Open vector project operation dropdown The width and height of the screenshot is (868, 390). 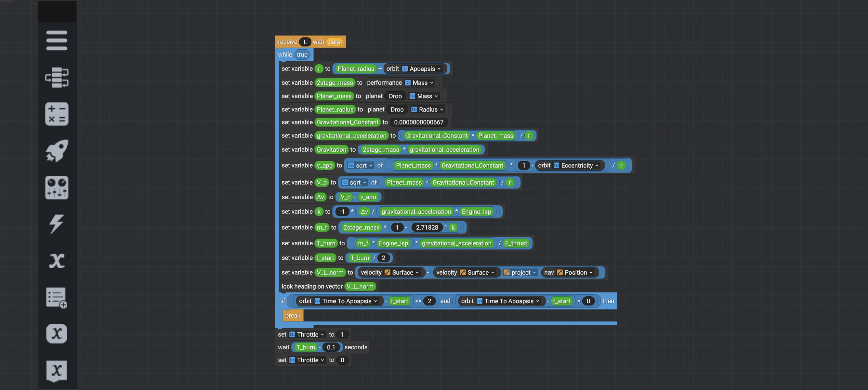[519, 272]
